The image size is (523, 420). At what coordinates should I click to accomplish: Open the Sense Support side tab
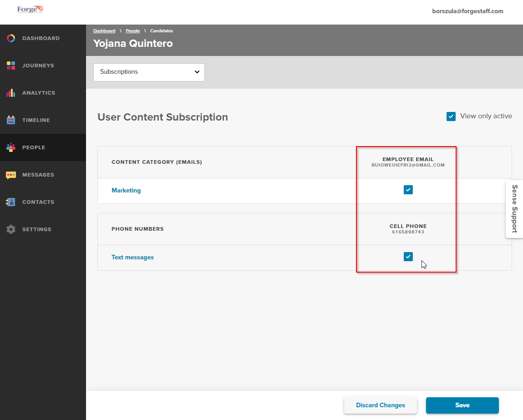point(515,209)
